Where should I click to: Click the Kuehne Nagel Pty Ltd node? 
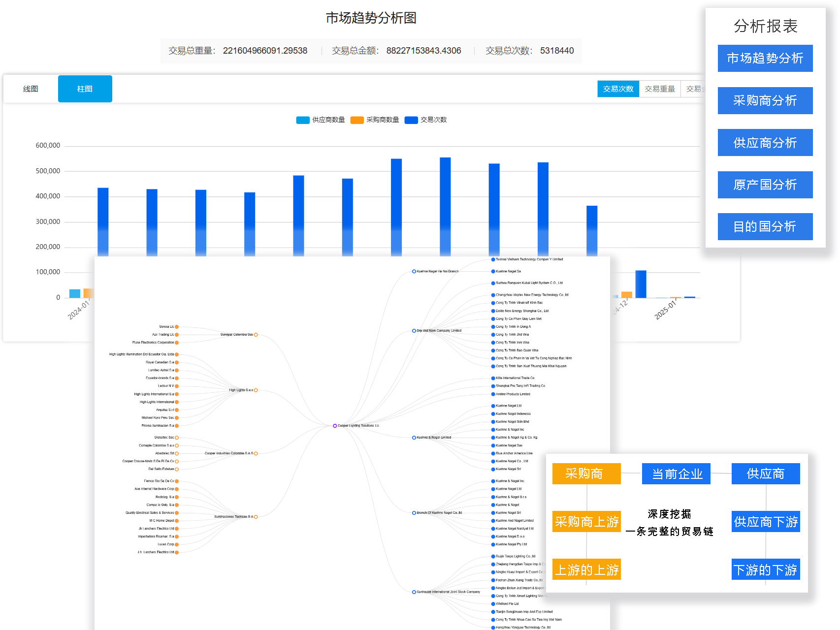(493, 544)
